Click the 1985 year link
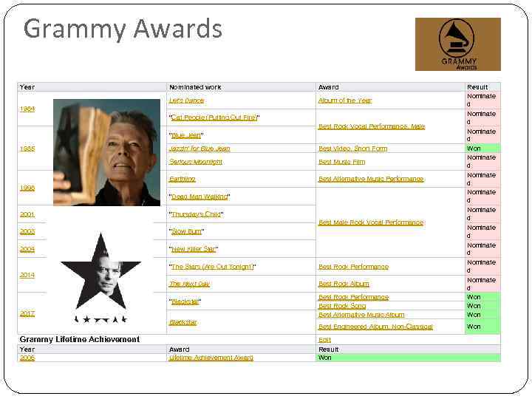Image resolution: width=532 pixels, height=399 pixels. click(x=27, y=149)
